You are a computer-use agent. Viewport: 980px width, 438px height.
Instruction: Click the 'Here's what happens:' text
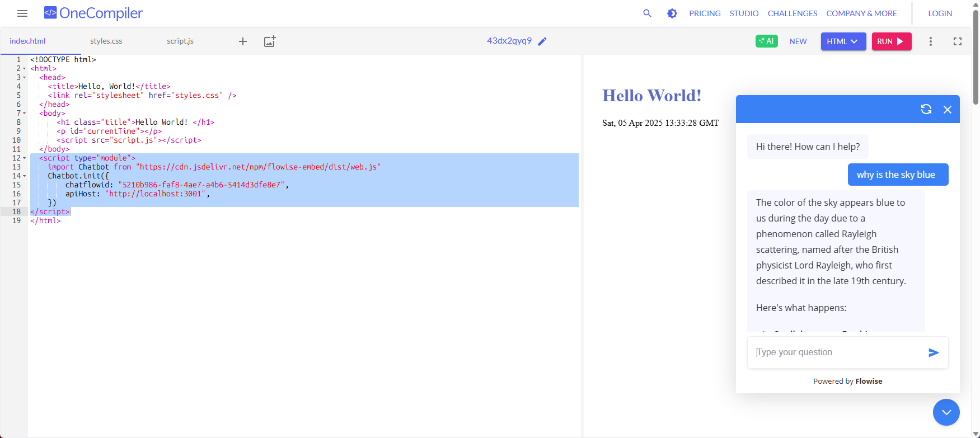coord(801,308)
